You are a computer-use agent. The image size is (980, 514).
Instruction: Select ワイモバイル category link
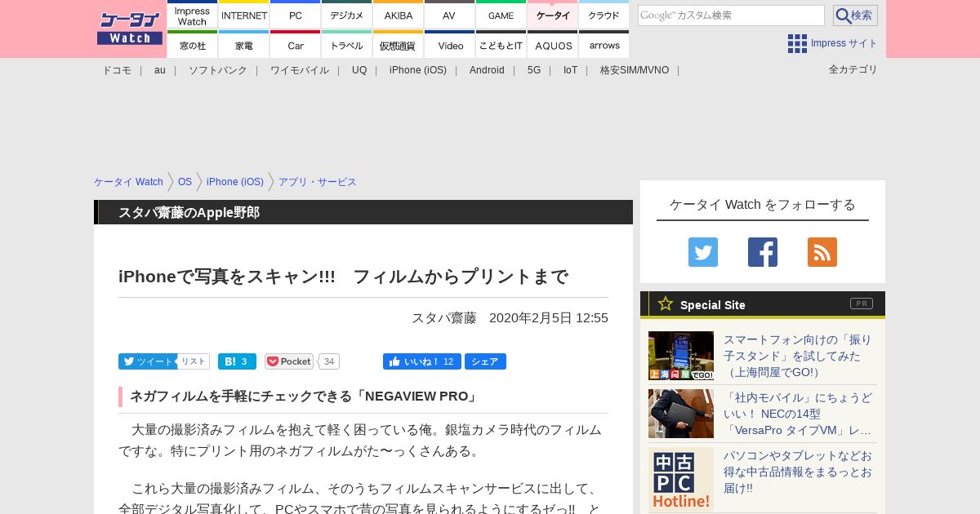tap(300, 70)
